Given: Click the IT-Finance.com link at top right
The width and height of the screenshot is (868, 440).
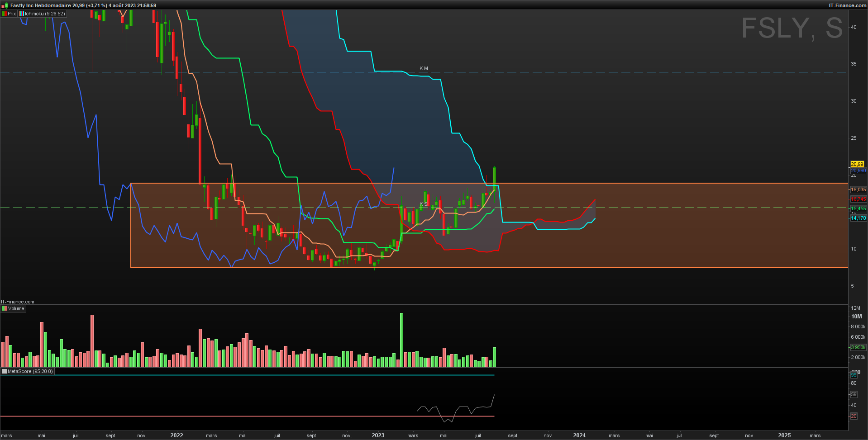Looking at the screenshot, I should coord(848,5).
